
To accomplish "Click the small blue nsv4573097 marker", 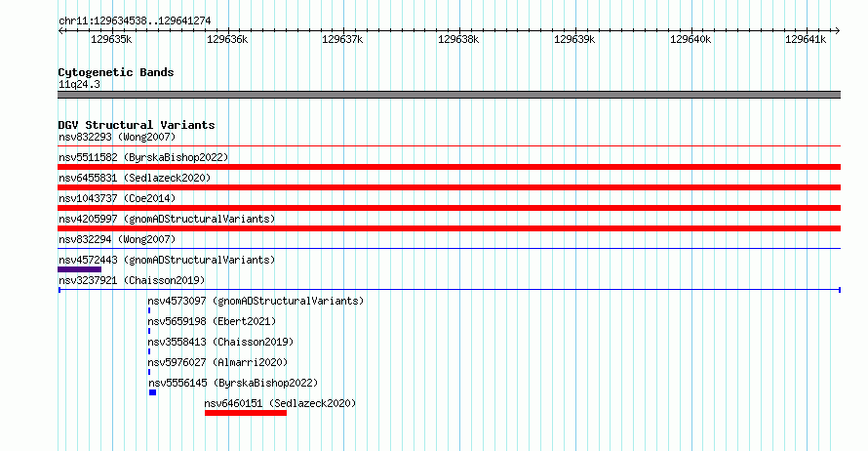I will point(149,310).
